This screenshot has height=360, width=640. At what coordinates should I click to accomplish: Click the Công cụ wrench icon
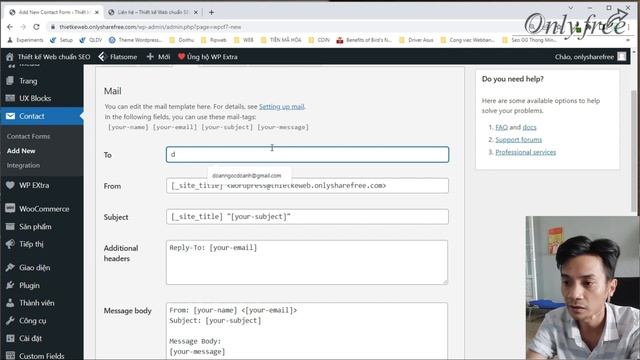coord(10,320)
